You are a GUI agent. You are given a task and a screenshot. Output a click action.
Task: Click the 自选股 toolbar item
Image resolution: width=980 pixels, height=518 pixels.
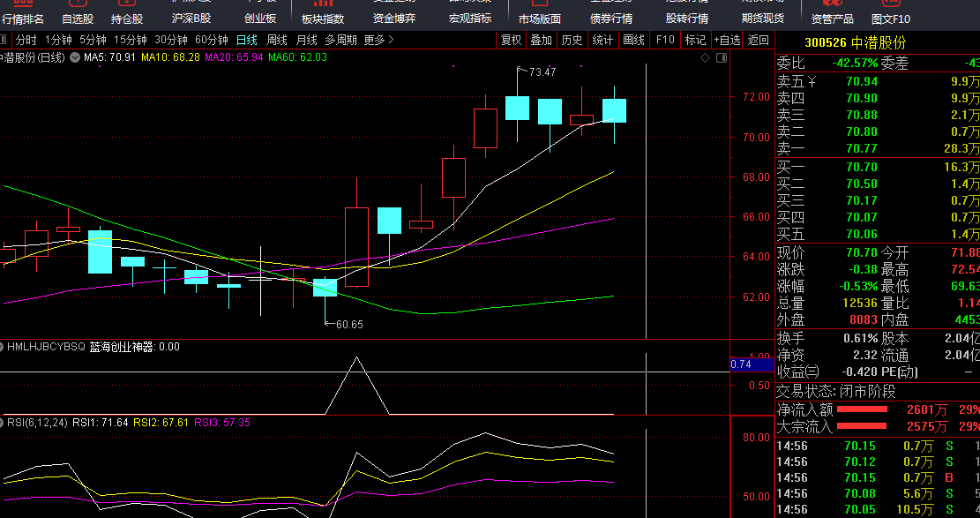pyautogui.click(x=78, y=18)
